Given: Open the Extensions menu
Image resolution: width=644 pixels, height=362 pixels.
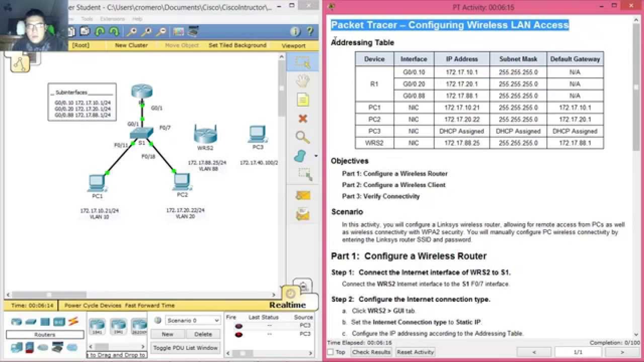Looking at the screenshot, I should tap(113, 19).
